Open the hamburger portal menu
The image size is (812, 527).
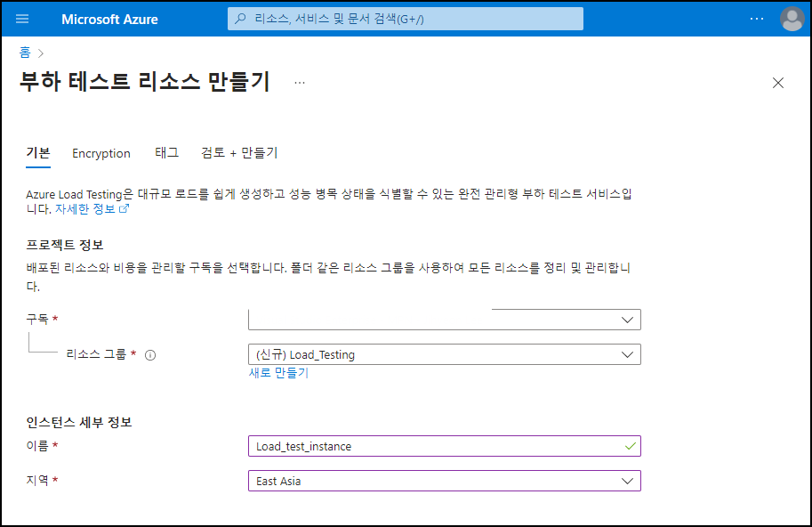point(22,20)
